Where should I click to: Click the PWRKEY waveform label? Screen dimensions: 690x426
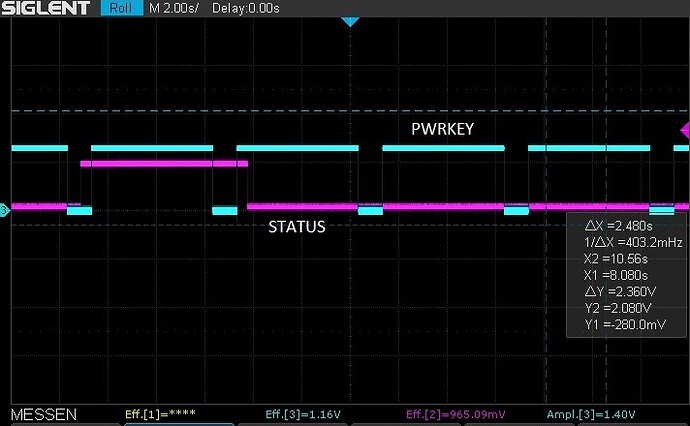coord(443,130)
